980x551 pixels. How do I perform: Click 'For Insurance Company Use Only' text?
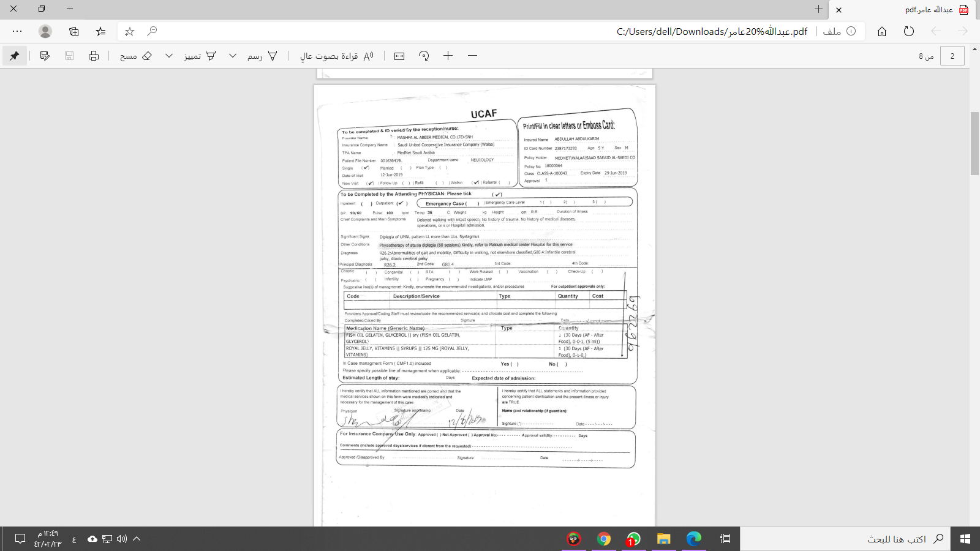(x=378, y=434)
